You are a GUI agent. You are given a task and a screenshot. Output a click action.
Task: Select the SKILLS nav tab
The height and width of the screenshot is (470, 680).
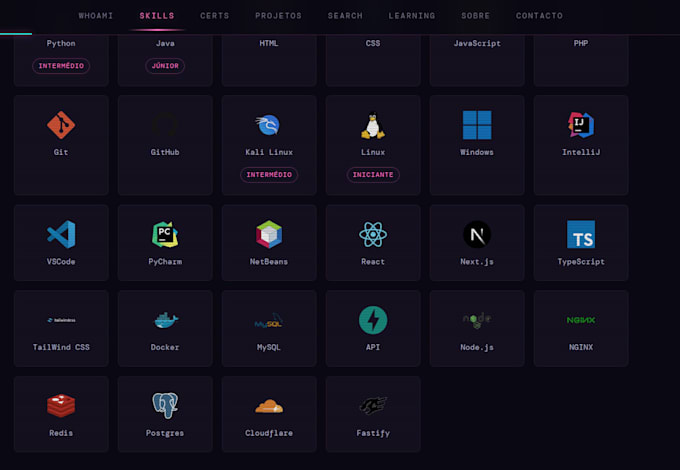point(157,16)
